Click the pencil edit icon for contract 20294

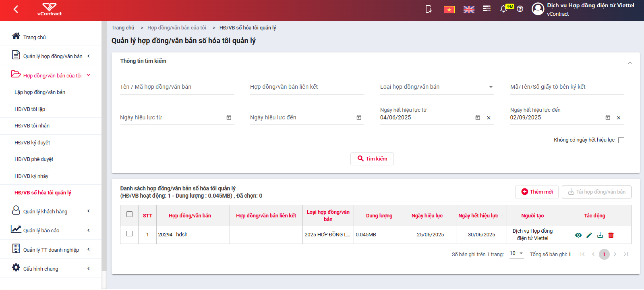click(x=589, y=235)
